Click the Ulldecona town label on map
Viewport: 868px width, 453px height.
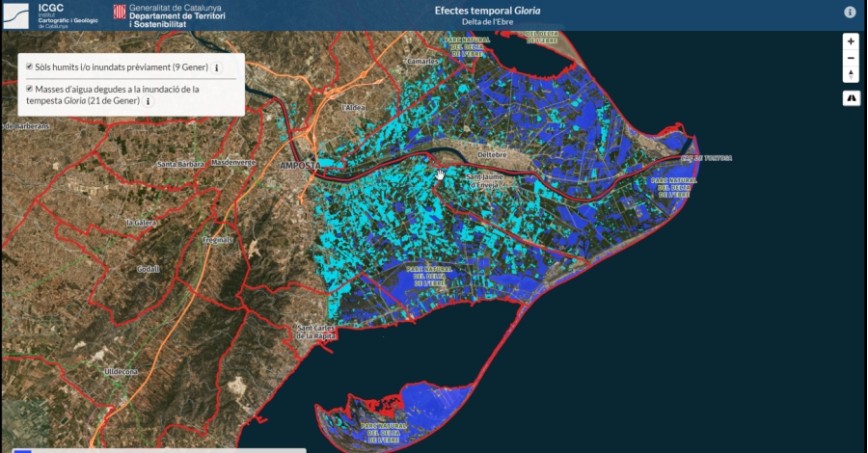(x=122, y=370)
